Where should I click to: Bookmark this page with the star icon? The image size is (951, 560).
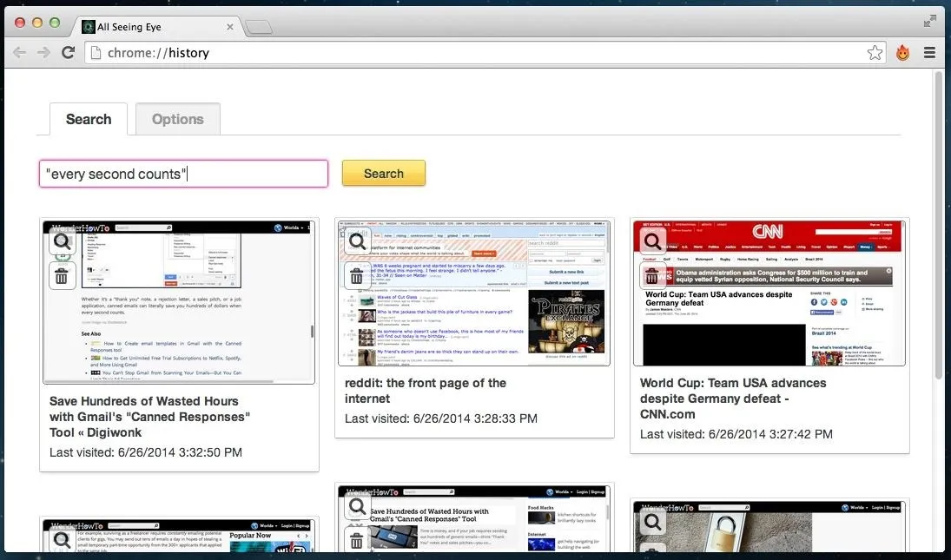pos(875,53)
